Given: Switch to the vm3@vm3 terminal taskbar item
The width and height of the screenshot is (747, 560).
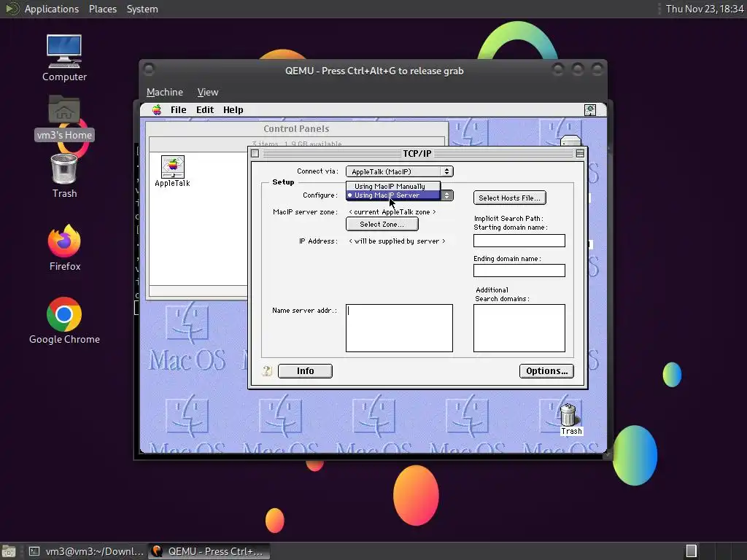Looking at the screenshot, I should [x=86, y=551].
